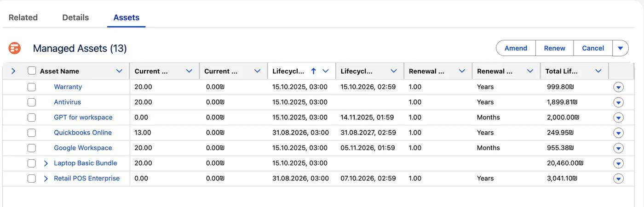This screenshot has height=207, width=644.
Task: Open row actions menu for Google Workspace
Action: click(x=618, y=148)
